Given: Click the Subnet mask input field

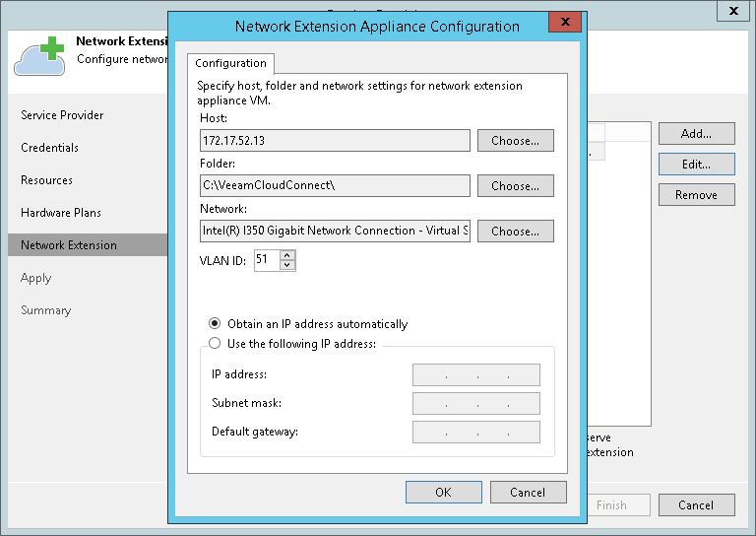Looking at the screenshot, I should coord(476,403).
